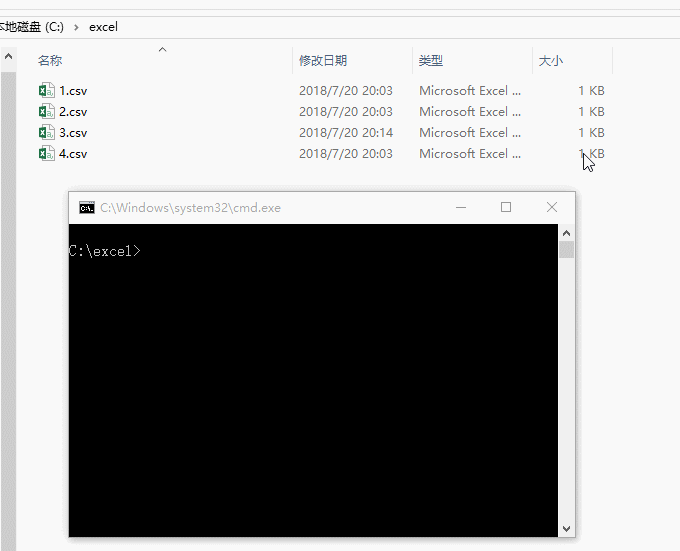Image resolution: width=680 pixels, height=551 pixels.
Task: Click the 2.csv file name
Action: point(73,111)
